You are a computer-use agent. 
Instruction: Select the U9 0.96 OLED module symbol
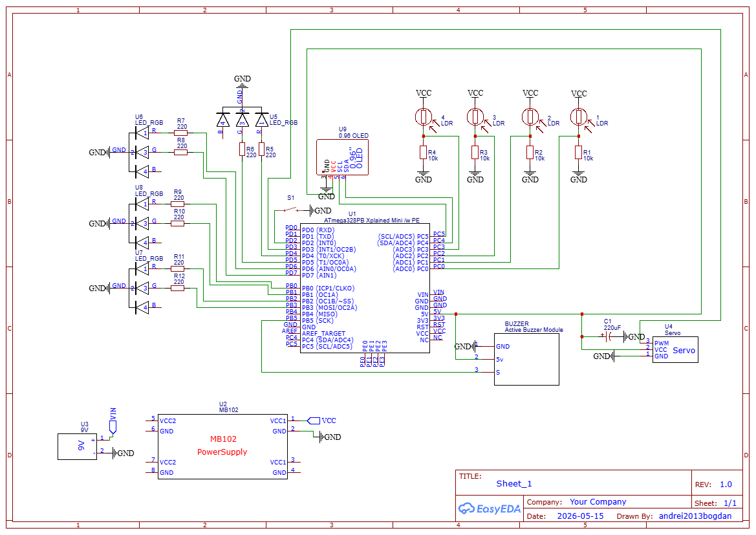pyautogui.click(x=342, y=157)
